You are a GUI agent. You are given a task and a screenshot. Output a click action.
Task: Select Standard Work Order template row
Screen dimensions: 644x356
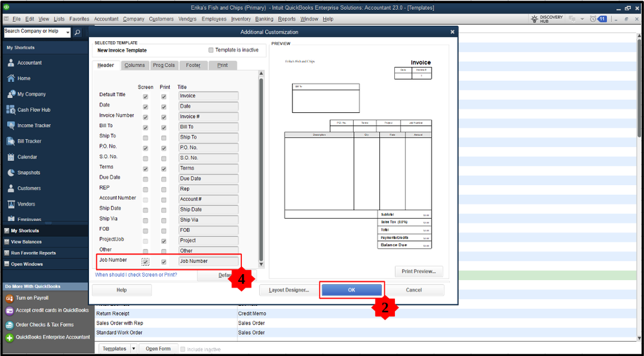click(365, 333)
